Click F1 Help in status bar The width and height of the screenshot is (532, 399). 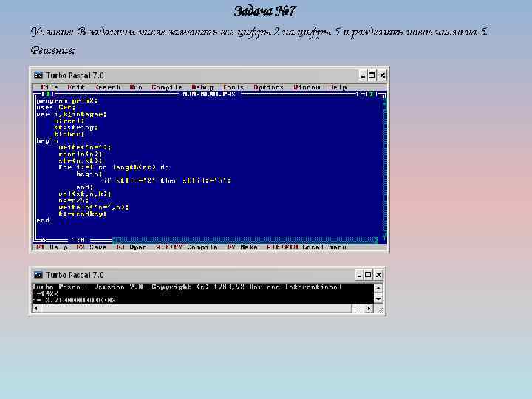(52, 247)
